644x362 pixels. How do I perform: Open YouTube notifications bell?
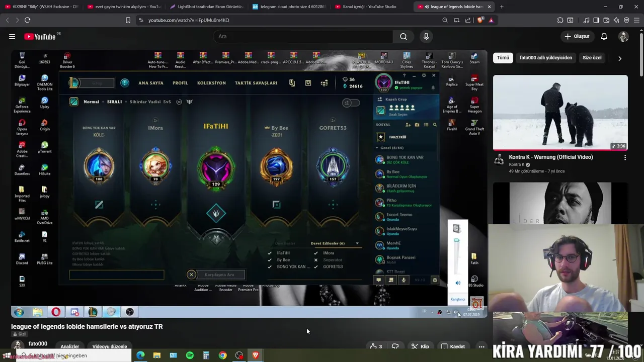click(604, 36)
